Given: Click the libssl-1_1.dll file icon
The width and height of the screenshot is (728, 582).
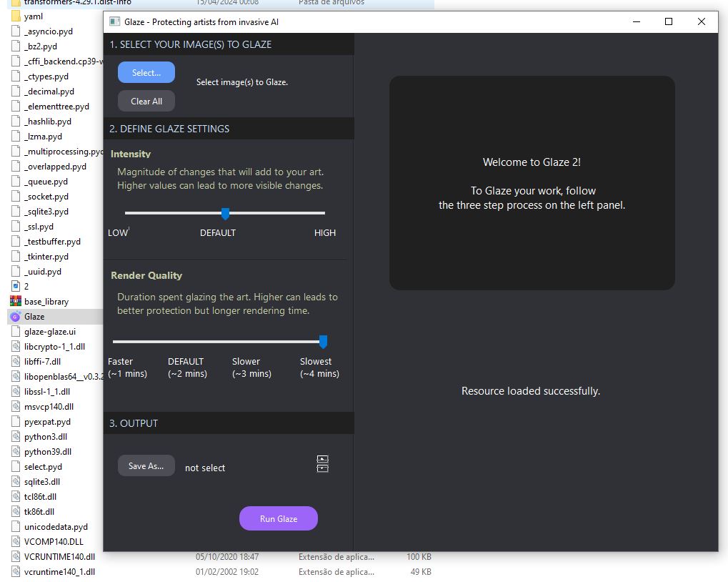Looking at the screenshot, I should point(15,392).
